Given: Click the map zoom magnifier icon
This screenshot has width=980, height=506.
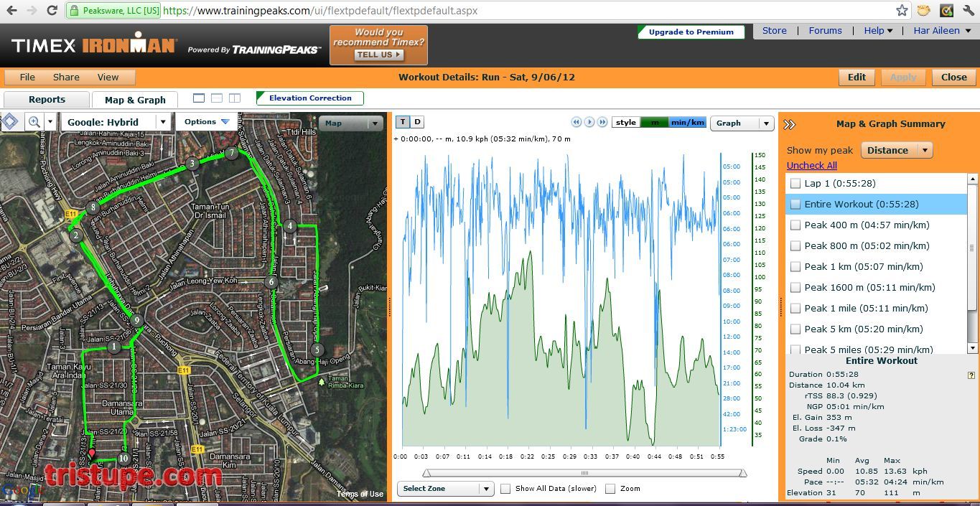Looking at the screenshot, I should point(32,121).
